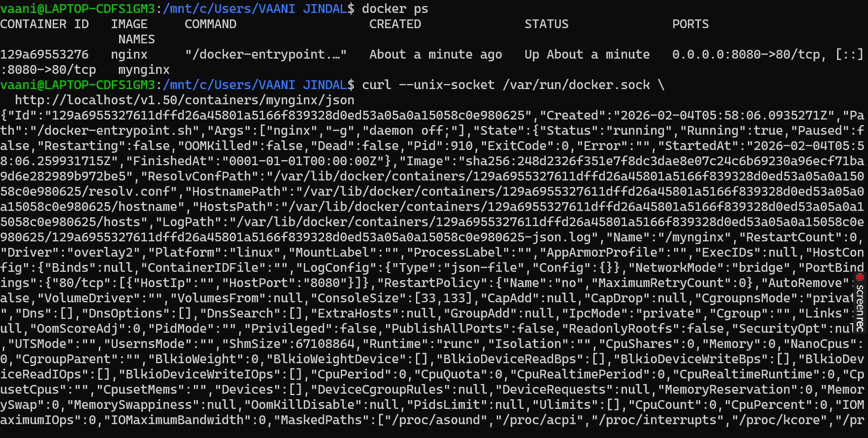Click the nginx image name in docker ps output

(x=130, y=54)
